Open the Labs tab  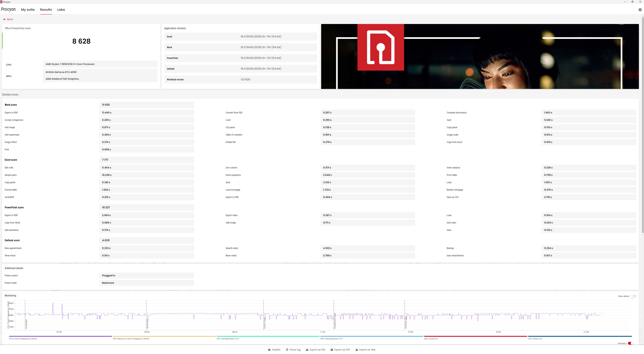point(61,10)
